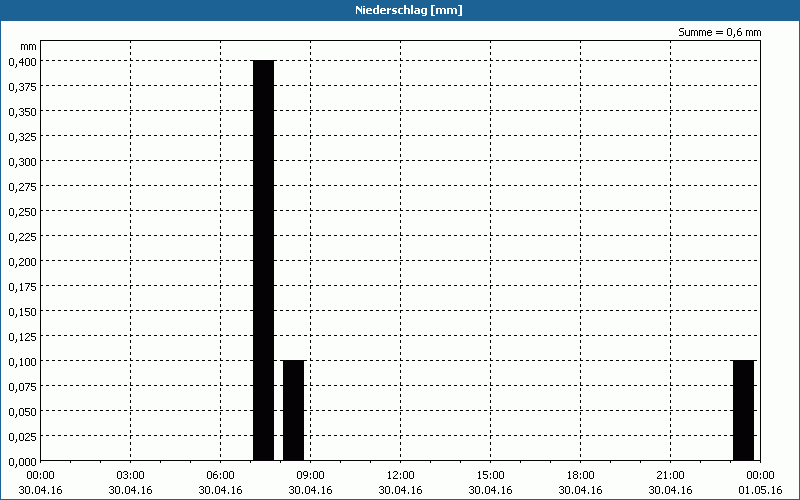Select y-axis value 0,250
The height and width of the screenshot is (500, 800).
(22, 212)
